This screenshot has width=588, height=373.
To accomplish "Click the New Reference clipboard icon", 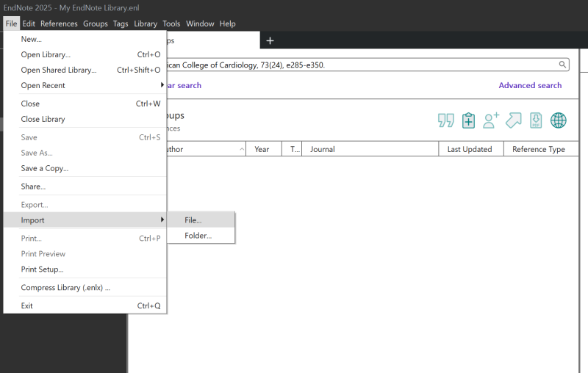I will tap(468, 120).
